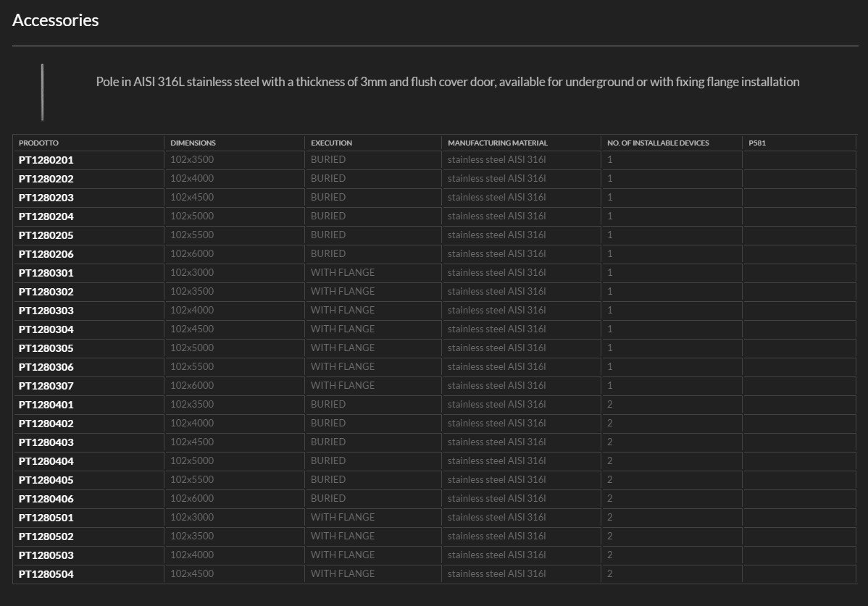This screenshot has width=868, height=606.
Task: Click the Accessories section heading
Action: pyautogui.click(x=56, y=20)
